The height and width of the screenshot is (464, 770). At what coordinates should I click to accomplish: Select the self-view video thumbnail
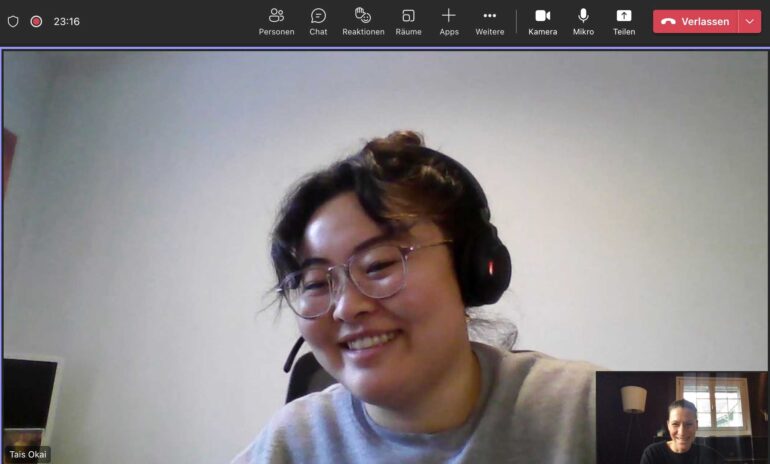(681, 417)
